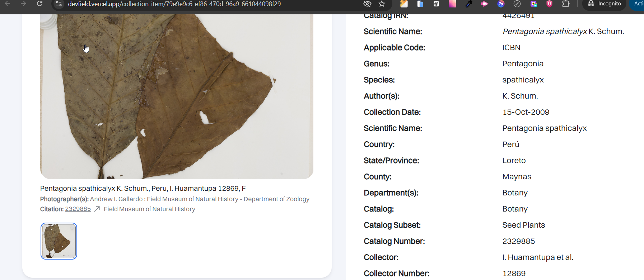This screenshot has width=644, height=280.
Task: Click the Field Museum of Natural History citation text
Action: coord(149,209)
